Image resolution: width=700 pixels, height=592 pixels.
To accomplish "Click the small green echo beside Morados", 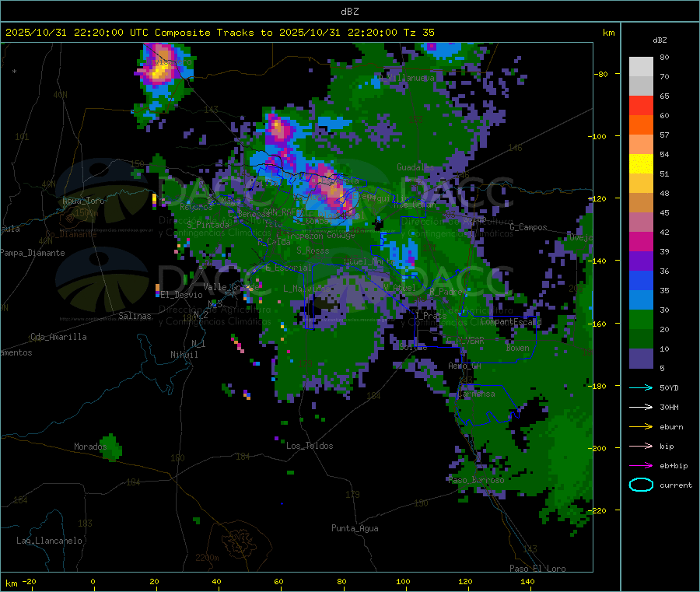I will tap(110, 447).
